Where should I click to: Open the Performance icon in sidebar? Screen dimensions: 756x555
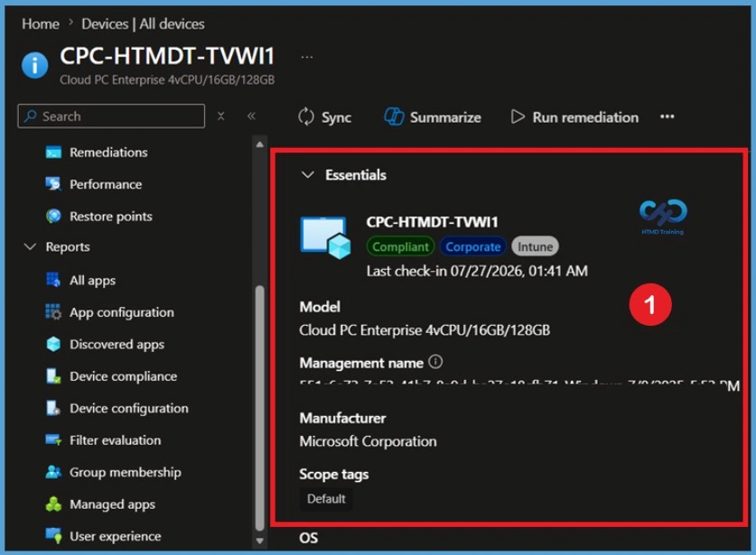pyautogui.click(x=53, y=184)
